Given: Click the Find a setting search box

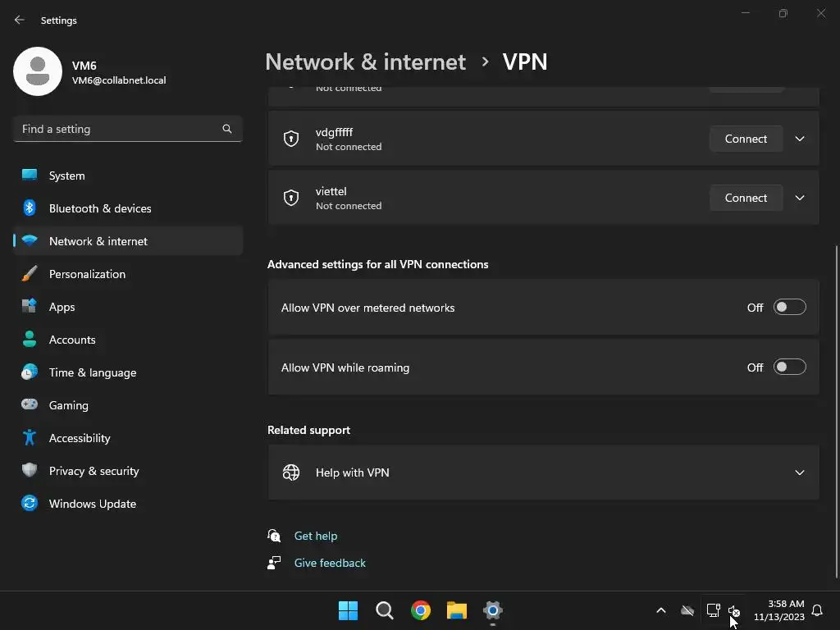Looking at the screenshot, I should pyautogui.click(x=119, y=129).
